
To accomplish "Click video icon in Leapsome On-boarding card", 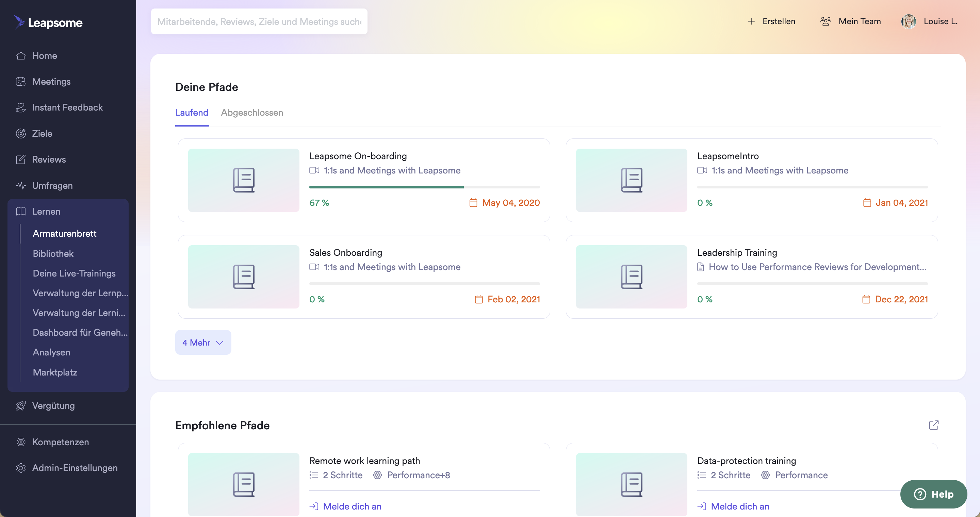I will (314, 170).
